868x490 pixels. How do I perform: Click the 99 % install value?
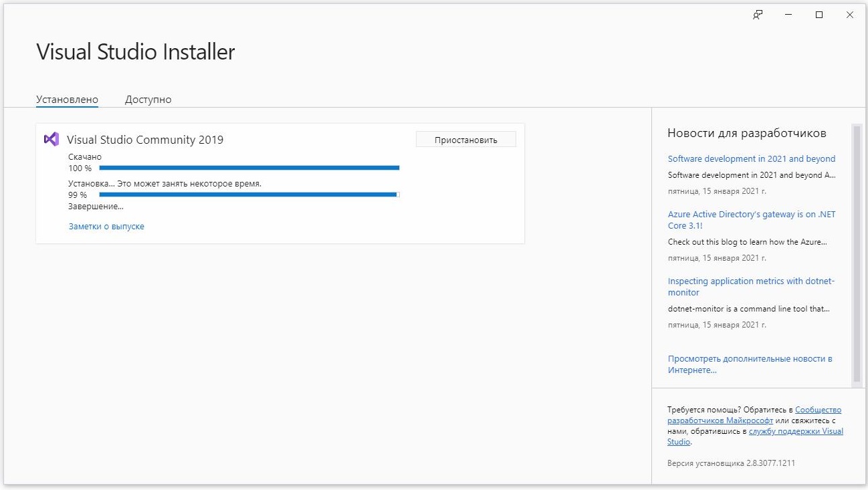click(78, 195)
